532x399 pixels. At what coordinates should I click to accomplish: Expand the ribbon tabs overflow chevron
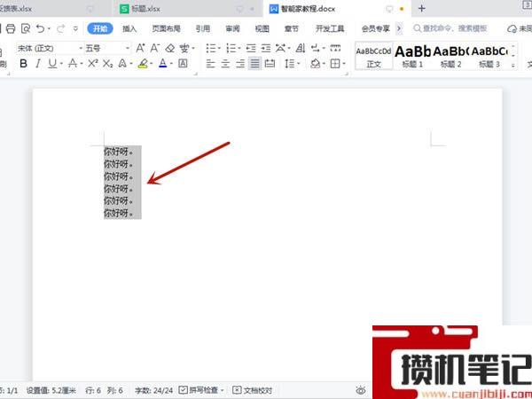point(399,29)
